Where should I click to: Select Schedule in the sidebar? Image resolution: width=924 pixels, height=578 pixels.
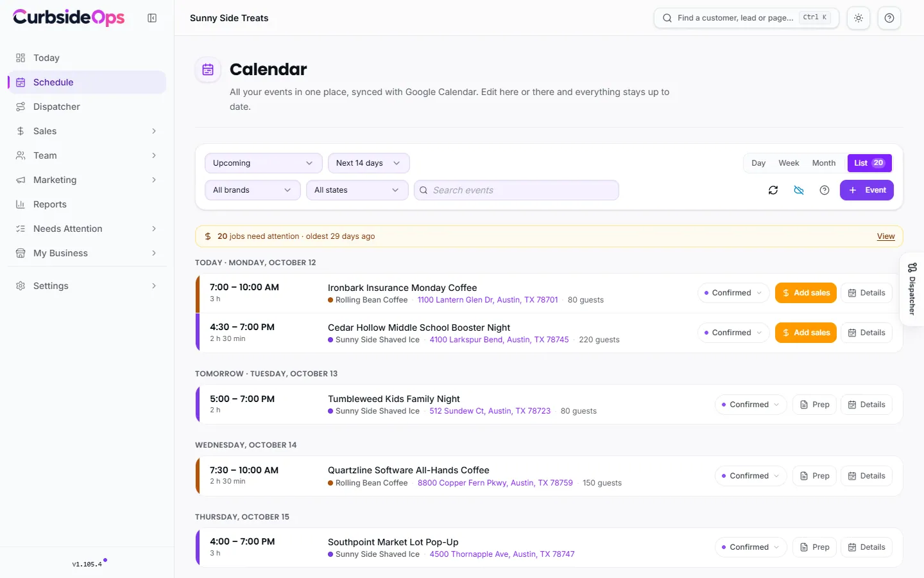(87, 82)
